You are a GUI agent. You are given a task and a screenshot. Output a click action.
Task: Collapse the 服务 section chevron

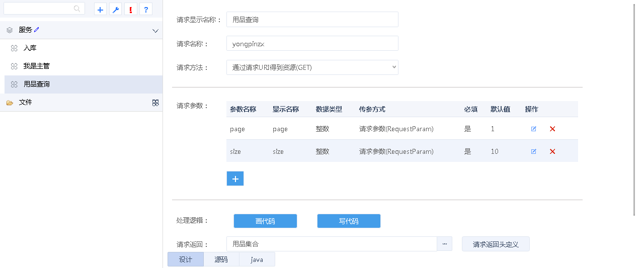tap(155, 31)
